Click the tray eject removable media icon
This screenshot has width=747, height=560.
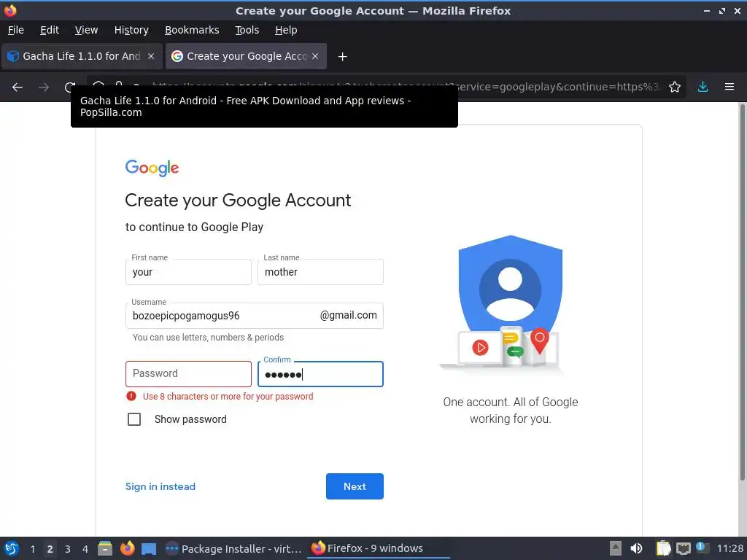click(x=615, y=548)
